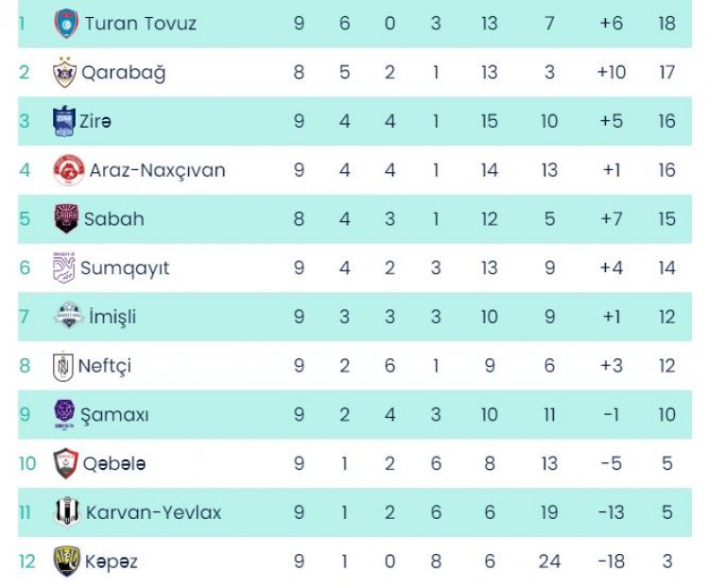Viewport: 709px width, 588px height.
Task: Click the Qəbələ club badge
Action: pos(64,463)
